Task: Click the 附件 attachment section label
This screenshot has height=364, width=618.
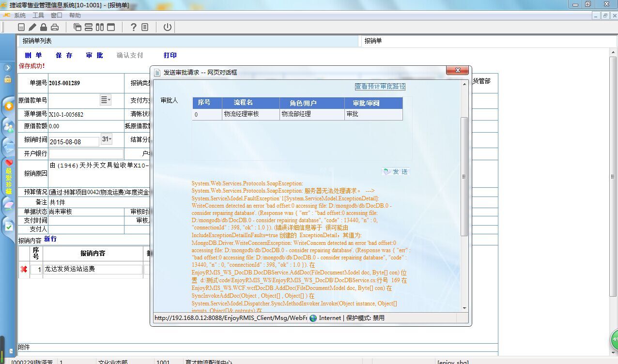Action: (x=24, y=348)
